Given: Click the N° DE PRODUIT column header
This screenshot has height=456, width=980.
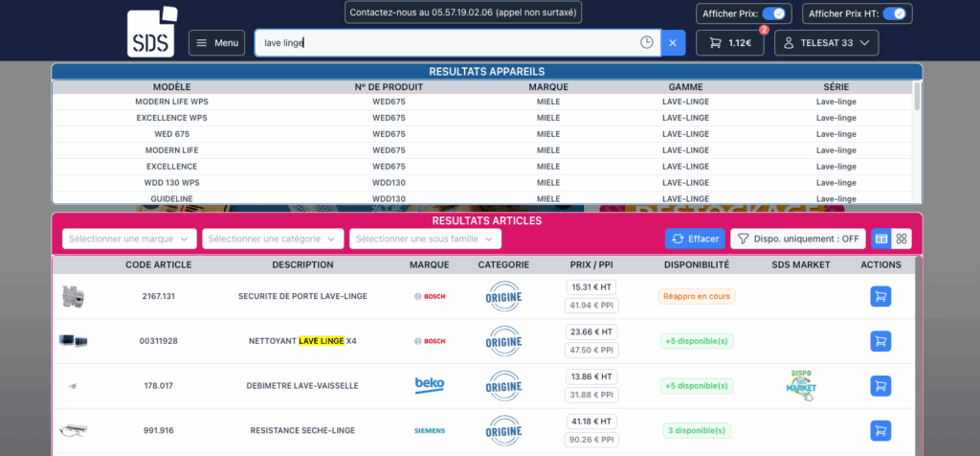Looking at the screenshot, I should coord(389,87).
